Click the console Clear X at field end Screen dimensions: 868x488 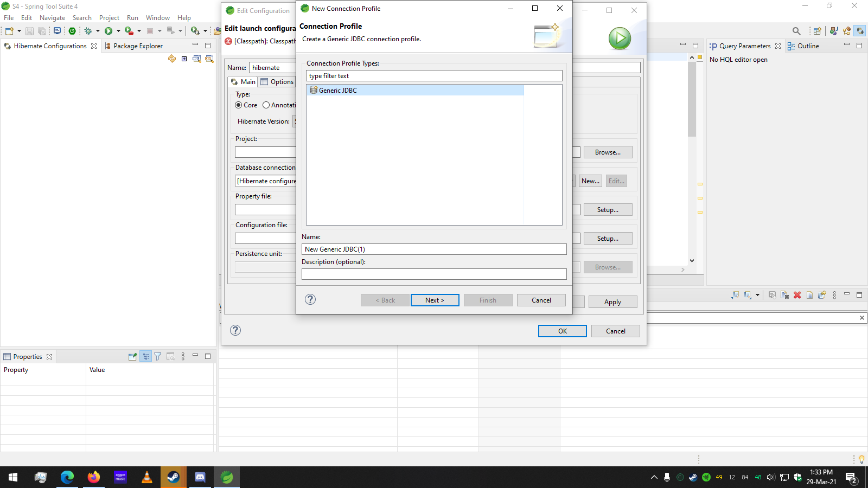point(861,318)
